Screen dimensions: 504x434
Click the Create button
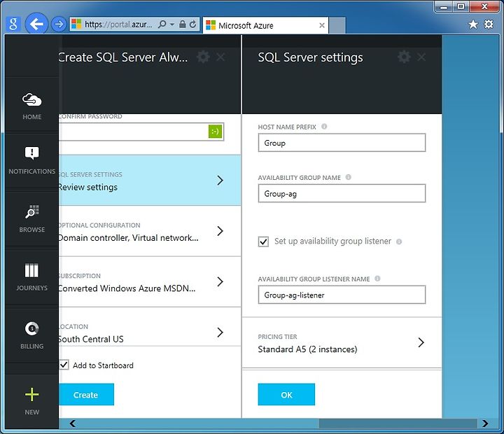click(86, 395)
